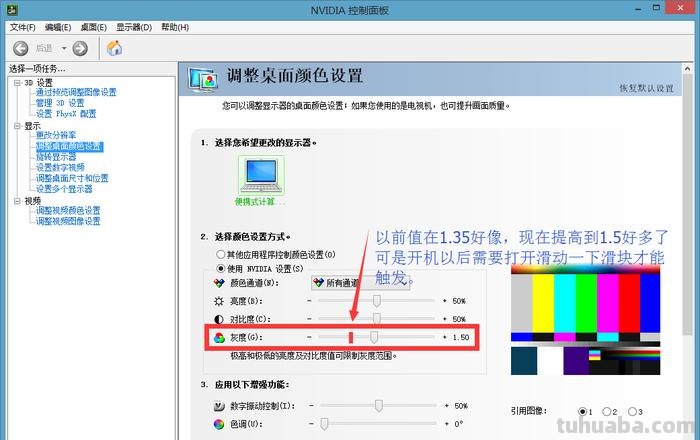Click the page header monitor icon
This screenshot has height=440, width=700.
coord(203,79)
